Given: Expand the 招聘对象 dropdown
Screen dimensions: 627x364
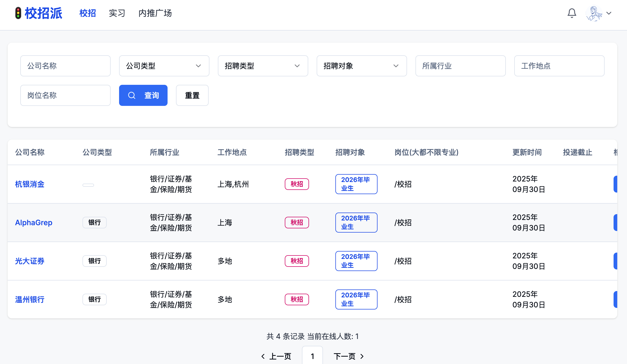Looking at the screenshot, I should pyautogui.click(x=361, y=66).
